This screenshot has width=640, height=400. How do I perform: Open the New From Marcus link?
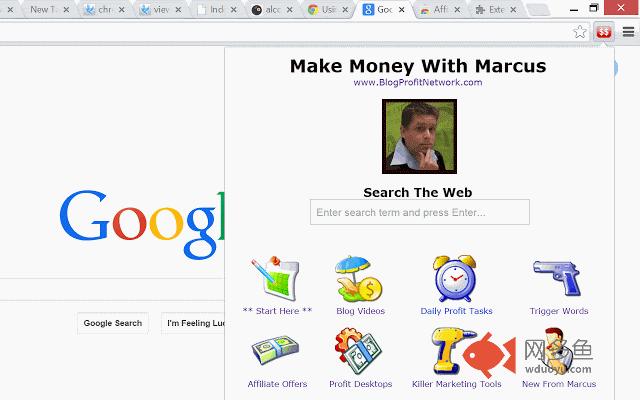point(559,384)
